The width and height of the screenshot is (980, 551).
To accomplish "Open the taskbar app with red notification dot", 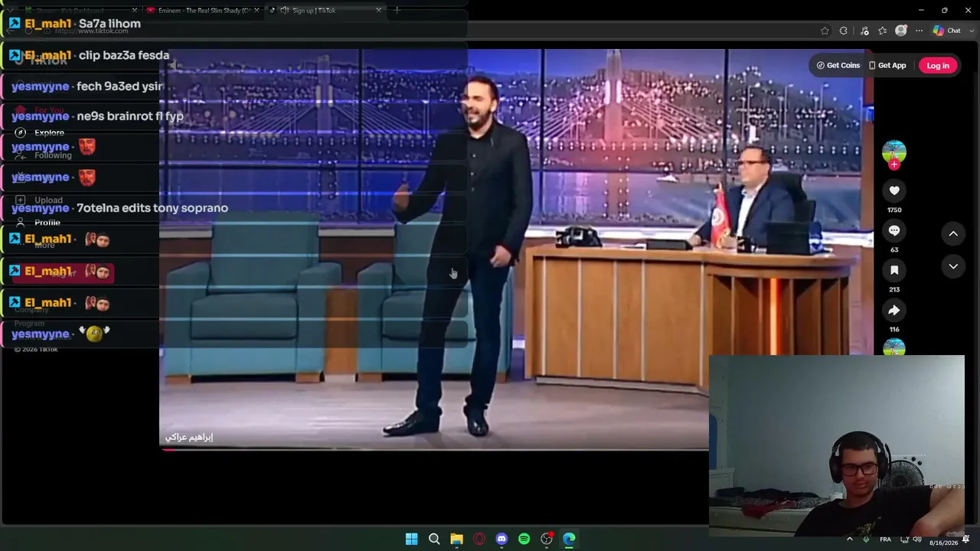I will [547, 539].
